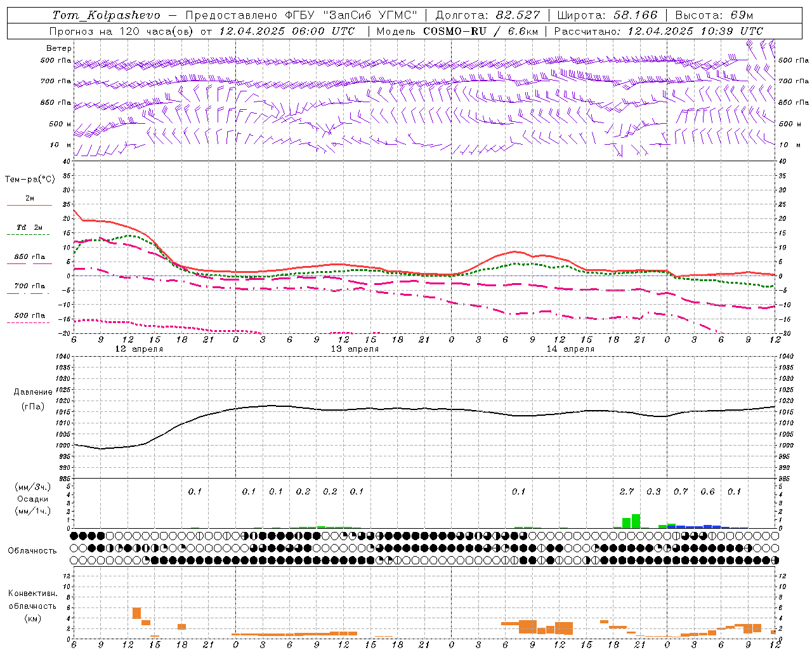Click the "Высота: 69м" header entry

tap(714, 15)
